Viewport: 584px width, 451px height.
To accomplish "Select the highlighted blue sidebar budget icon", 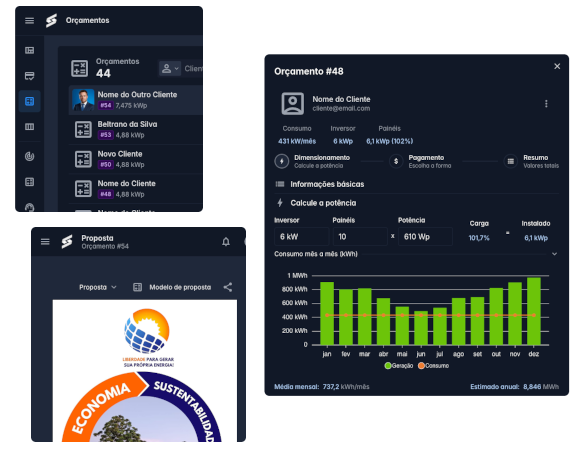I will pos(29,101).
